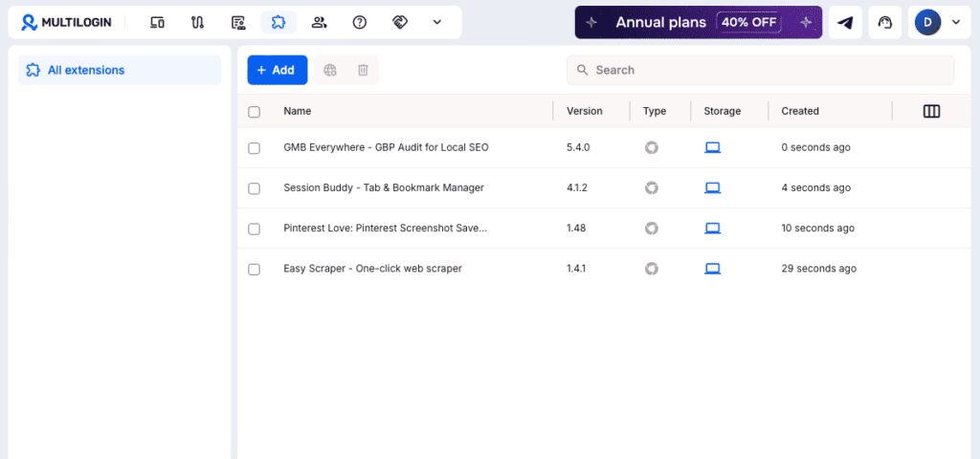Select the Session Buddy row checkbox
This screenshot has width=980, height=459.
pyautogui.click(x=254, y=188)
